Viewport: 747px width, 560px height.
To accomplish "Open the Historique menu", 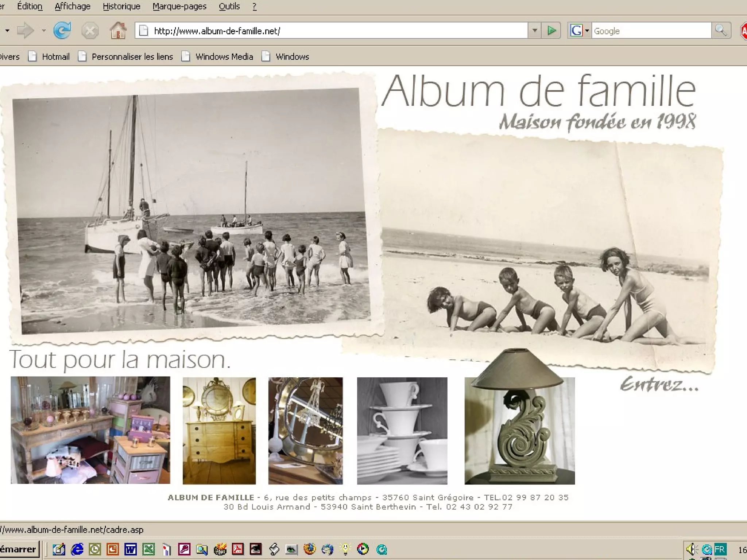I will tap(121, 7).
